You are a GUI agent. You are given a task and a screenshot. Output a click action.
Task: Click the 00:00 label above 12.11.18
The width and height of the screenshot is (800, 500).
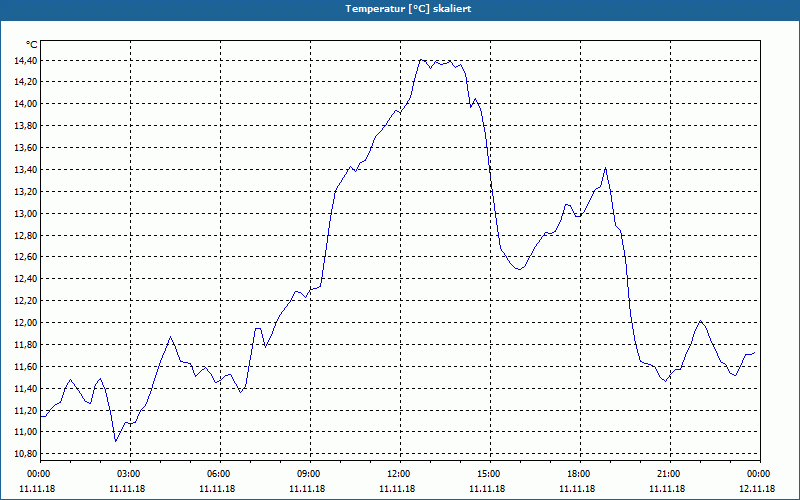coord(760,474)
